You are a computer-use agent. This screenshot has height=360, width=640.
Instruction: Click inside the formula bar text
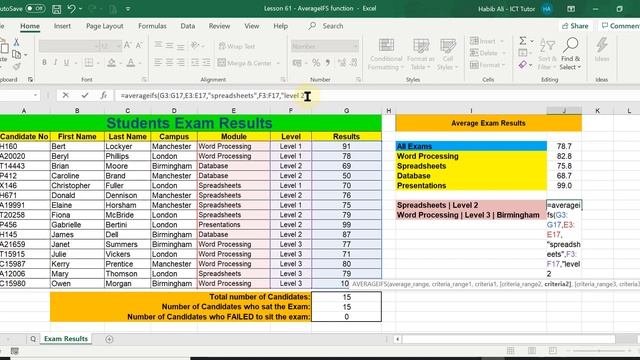(x=212, y=96)
